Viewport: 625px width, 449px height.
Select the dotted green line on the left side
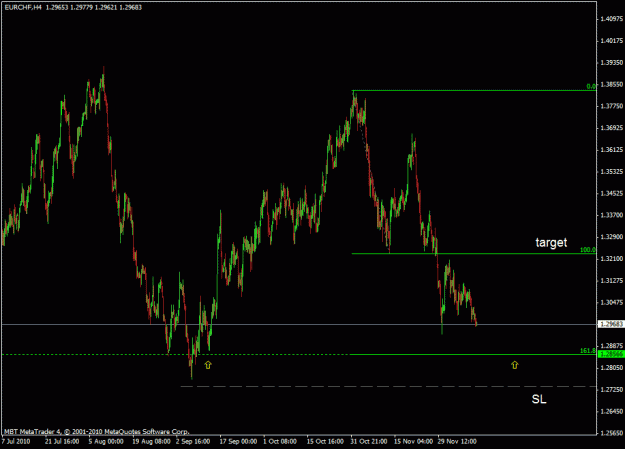(x=175, y=354)
